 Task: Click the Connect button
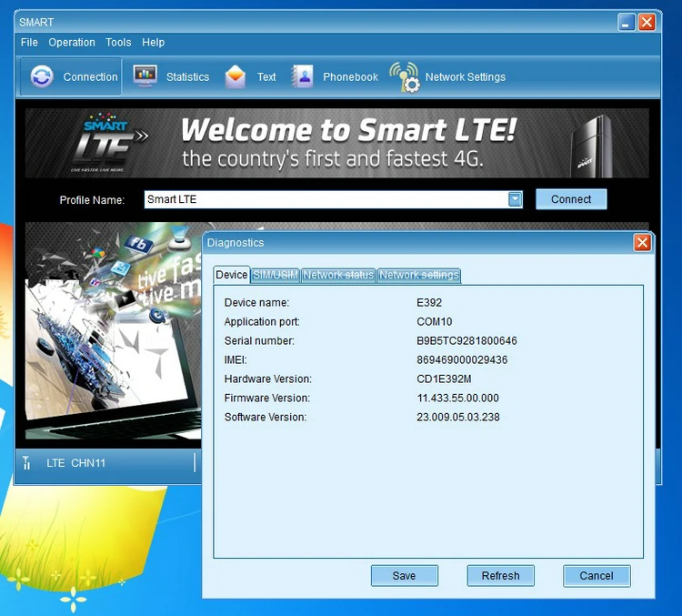point(571,199)
